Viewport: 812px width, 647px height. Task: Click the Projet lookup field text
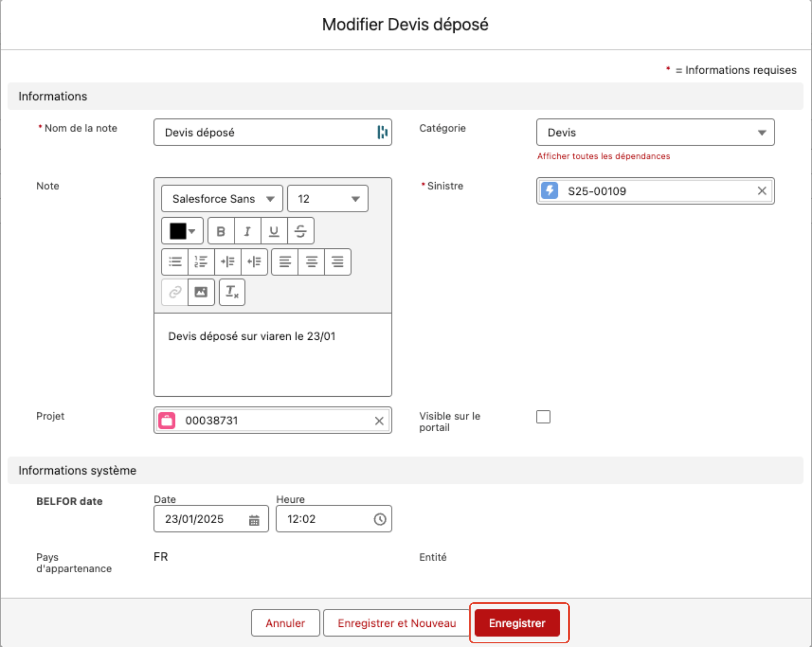[212, 421]
